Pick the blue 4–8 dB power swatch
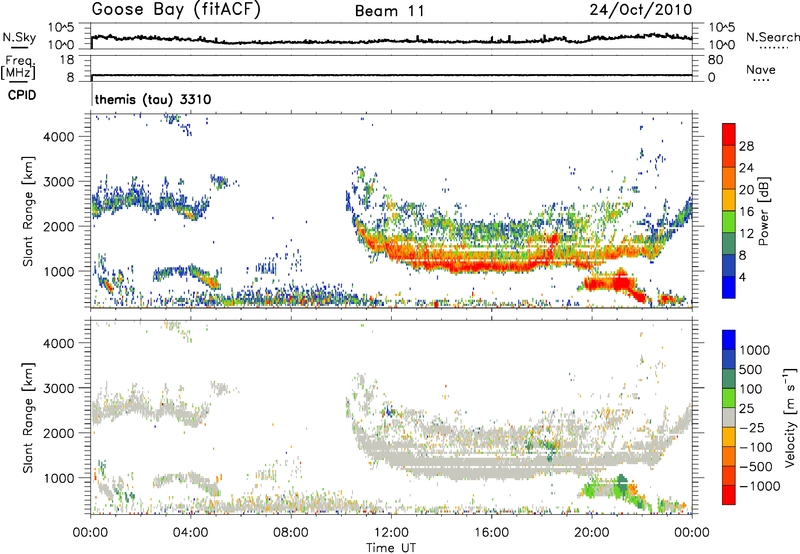 pyautogui.click(x=729, y=265)
